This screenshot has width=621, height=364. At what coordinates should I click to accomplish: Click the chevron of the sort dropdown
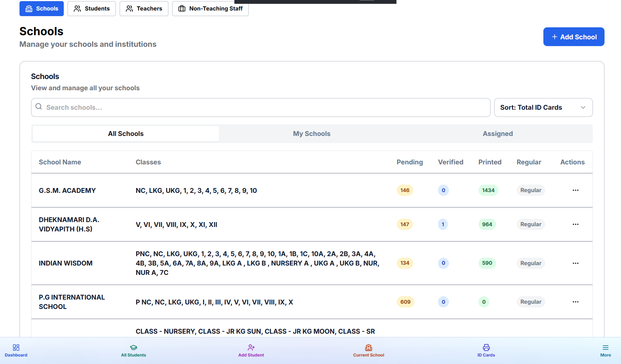tap(583, 107)
